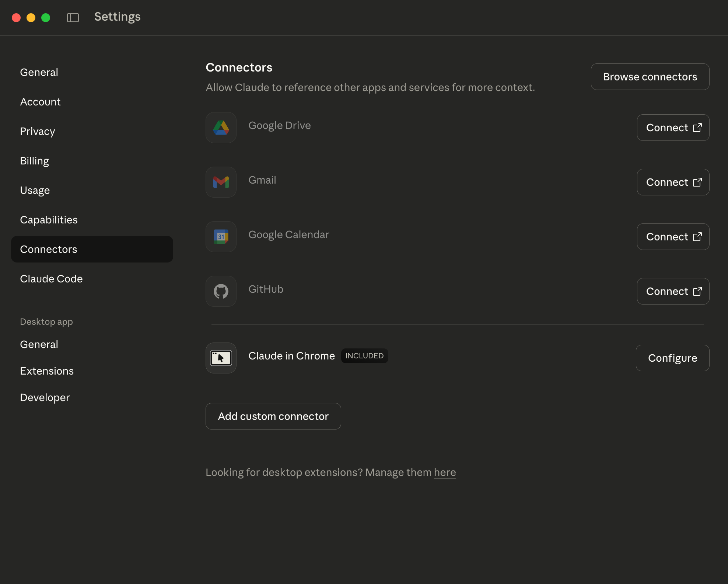The height and width of the screenshot is (584, 728).
Task: Connect Gmail
Action: click(673, 182)
